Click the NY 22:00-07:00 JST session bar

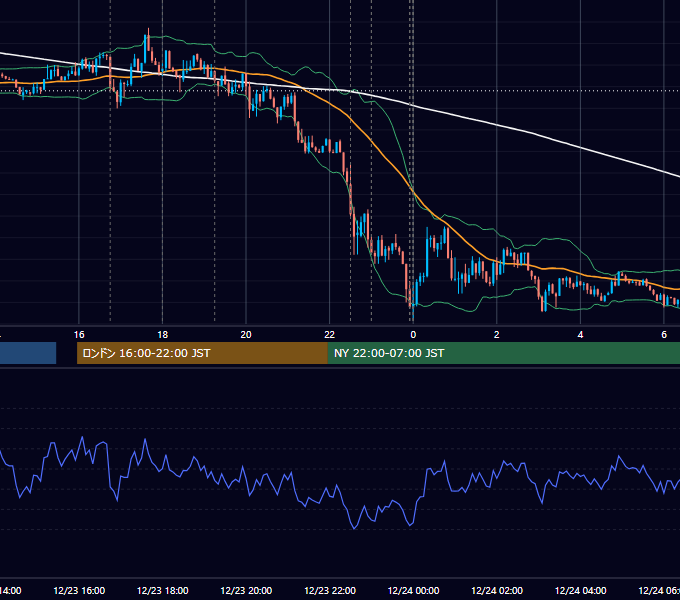[x=503, y=353]
